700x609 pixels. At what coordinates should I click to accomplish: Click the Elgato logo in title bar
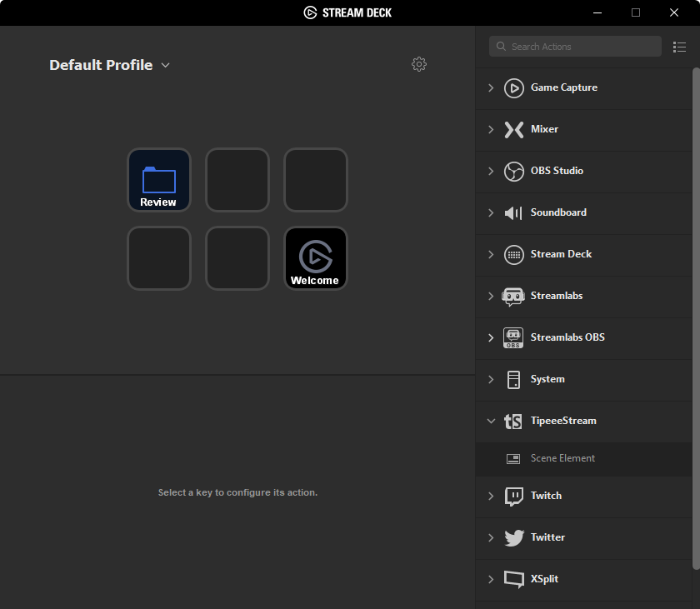tap(310, 12)
